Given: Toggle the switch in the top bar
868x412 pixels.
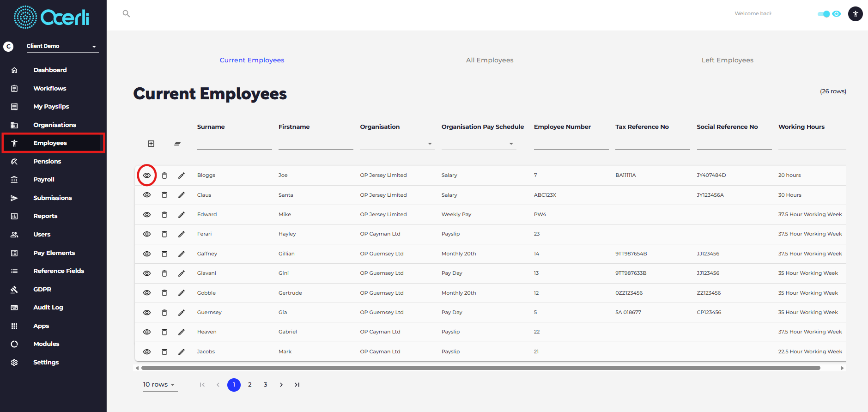Looking at the screenshot, I should tap(824, 14).
